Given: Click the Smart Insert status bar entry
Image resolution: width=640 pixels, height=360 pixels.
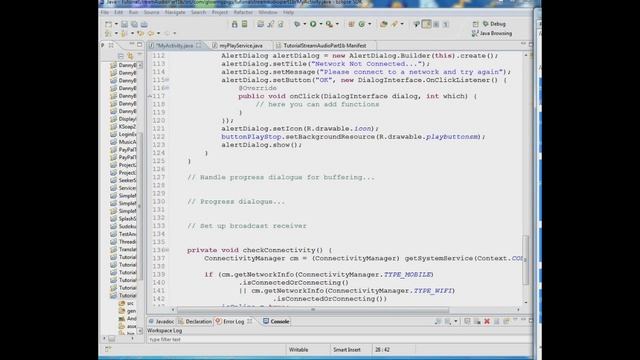Looking at the screenshot, I should click(x=347, y=350).
